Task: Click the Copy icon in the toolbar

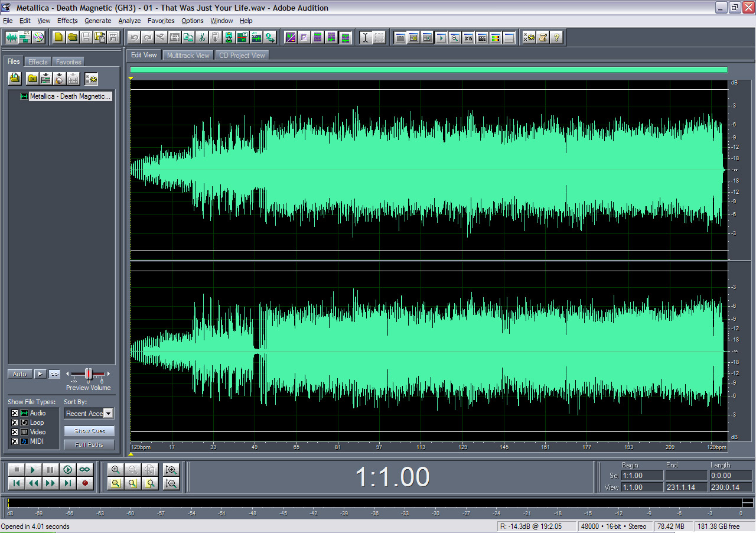Action: click(188, 37)
